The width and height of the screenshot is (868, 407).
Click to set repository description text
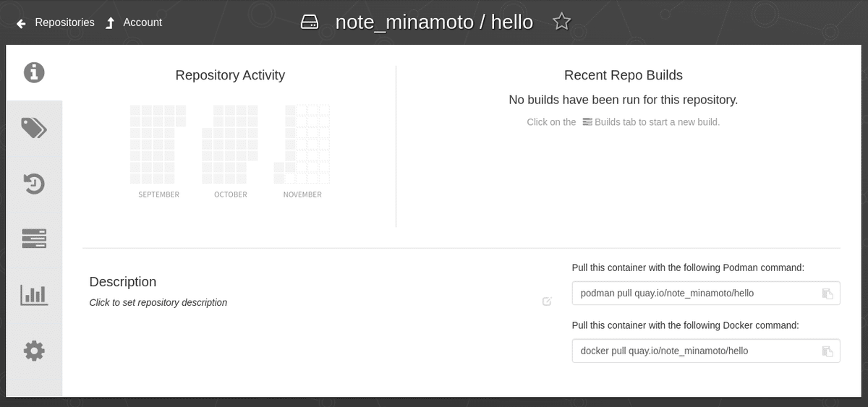tap(158, 302)
